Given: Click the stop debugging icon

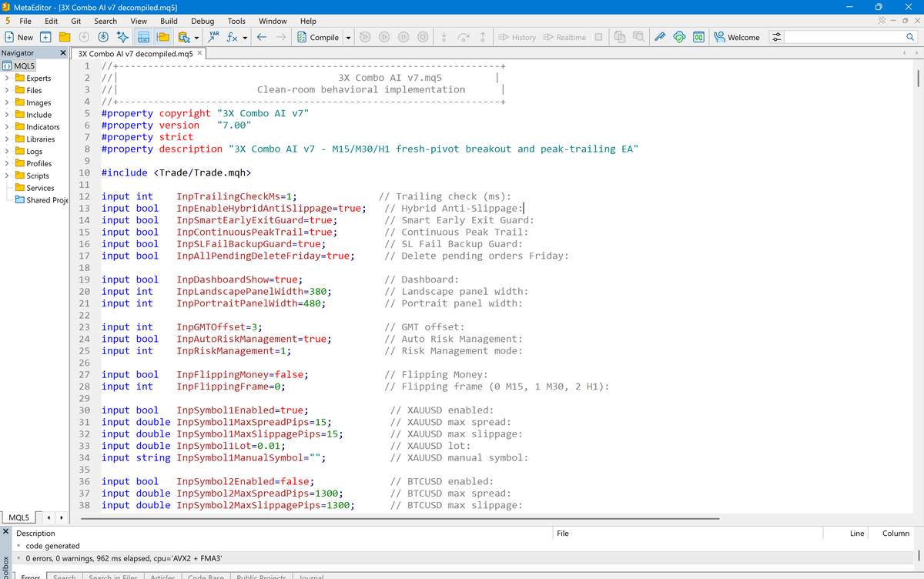Looking at the screenshot, I should pos(423,37).
